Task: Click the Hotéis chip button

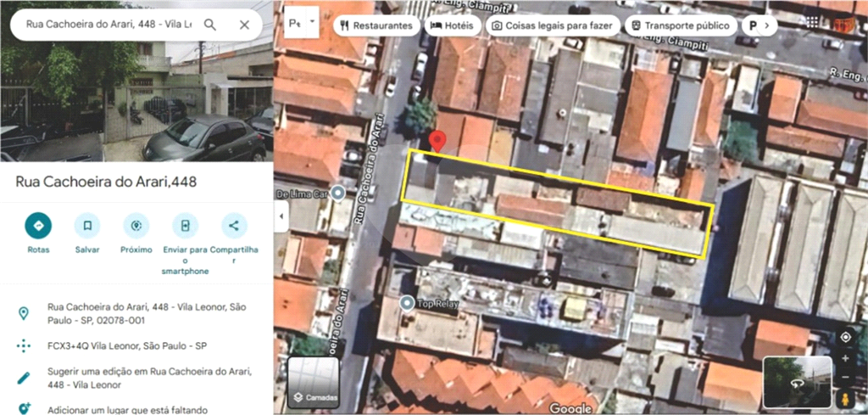Action: (x=453, y=25)
